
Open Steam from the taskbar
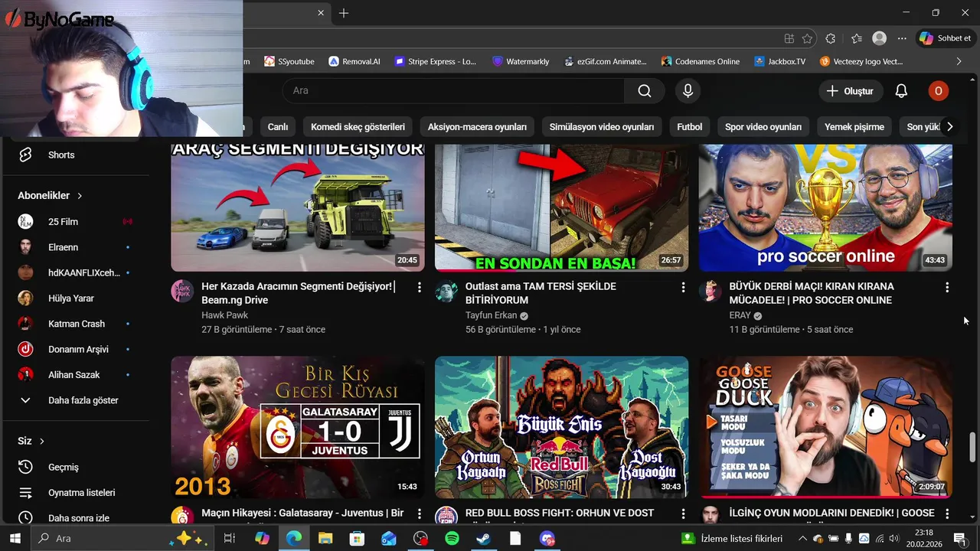tap(483, 539)
